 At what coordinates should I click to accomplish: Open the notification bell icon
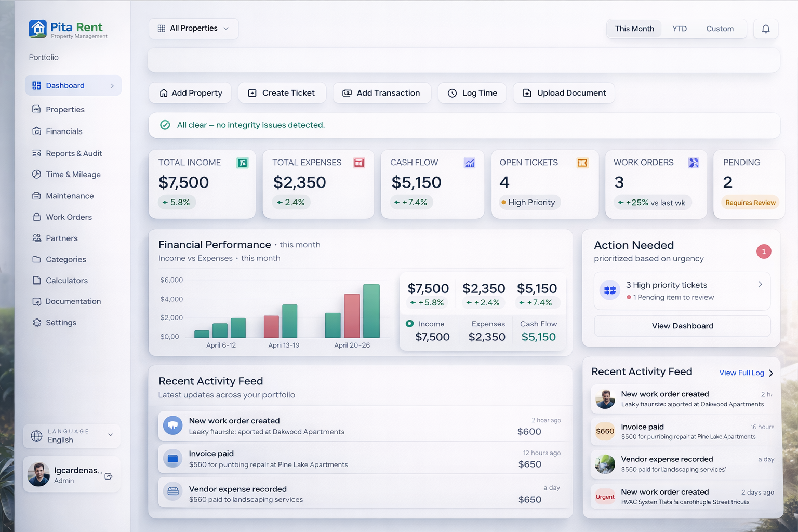click(766, 29)
